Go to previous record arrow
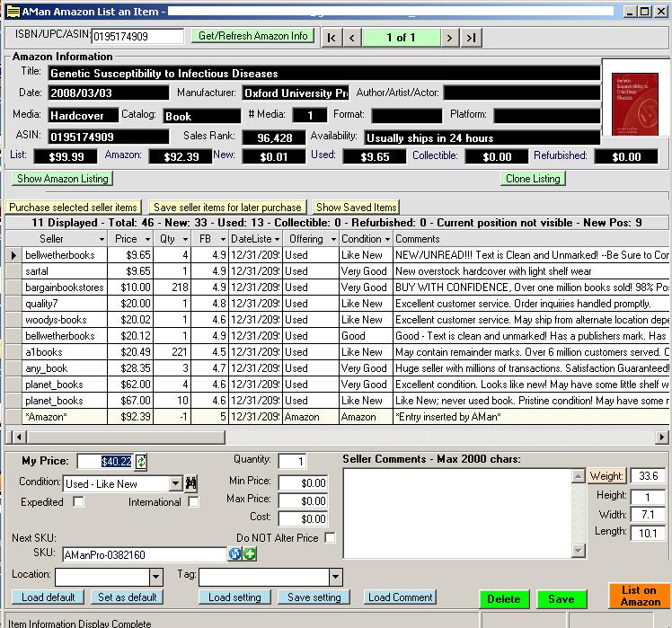Screen dimensions: 672x628 pyautogui.click(x=352, y=38)
